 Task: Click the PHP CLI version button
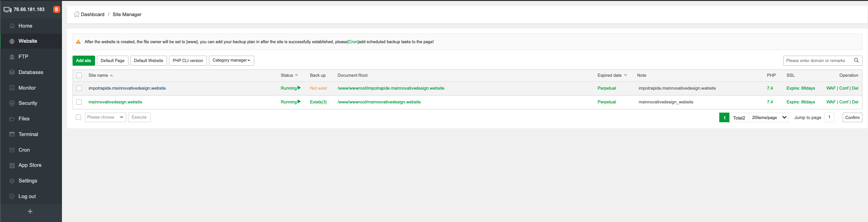[188, 61]
